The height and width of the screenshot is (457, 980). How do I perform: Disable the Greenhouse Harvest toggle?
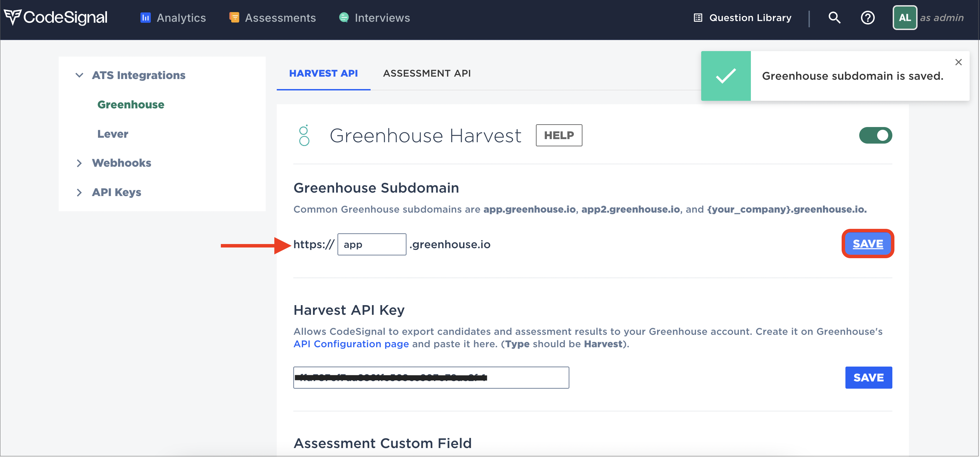(x=875, y=135)
